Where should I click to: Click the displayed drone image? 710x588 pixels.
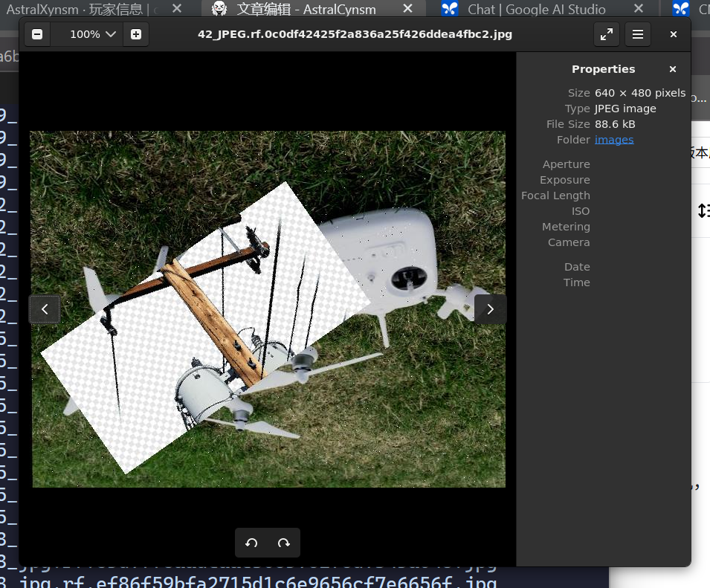point(268,309)
